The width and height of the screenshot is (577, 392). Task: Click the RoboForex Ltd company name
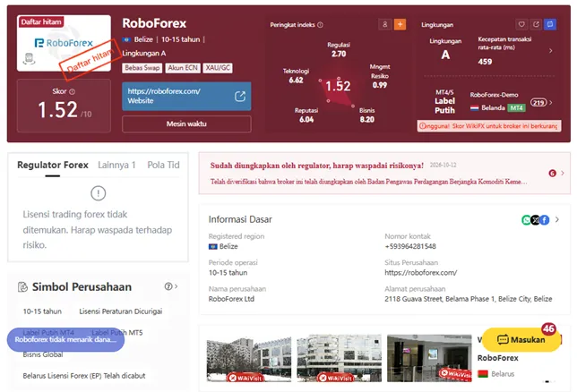point(231,299)
